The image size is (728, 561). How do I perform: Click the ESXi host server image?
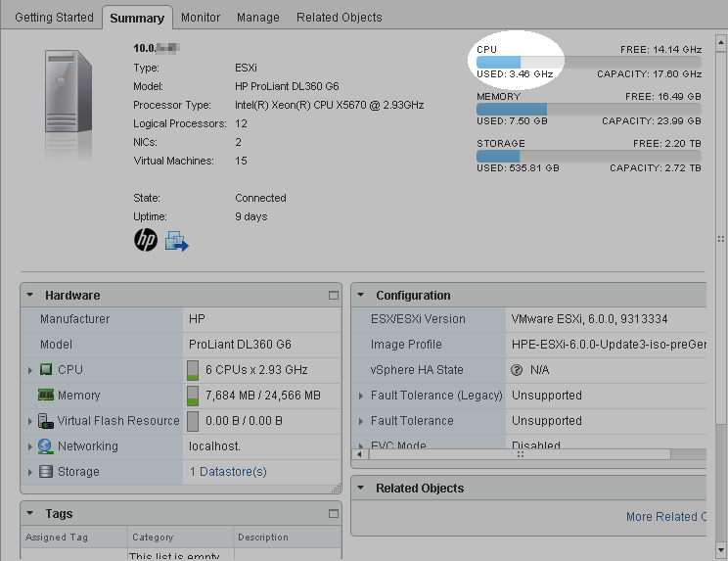[68, 91]
